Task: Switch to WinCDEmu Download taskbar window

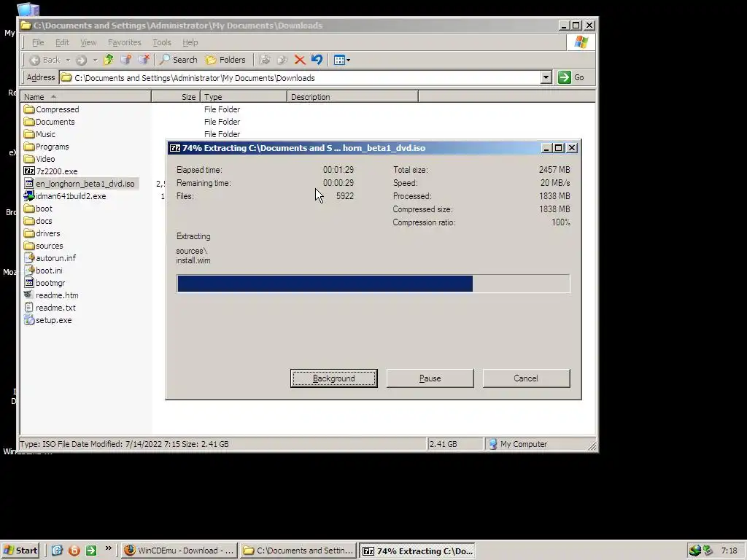Action: click(179, 551)
